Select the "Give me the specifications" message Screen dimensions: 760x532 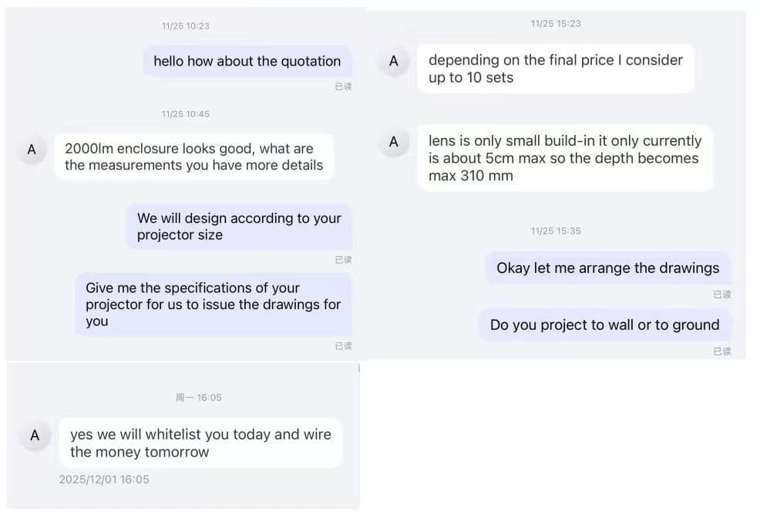point(214,304)
